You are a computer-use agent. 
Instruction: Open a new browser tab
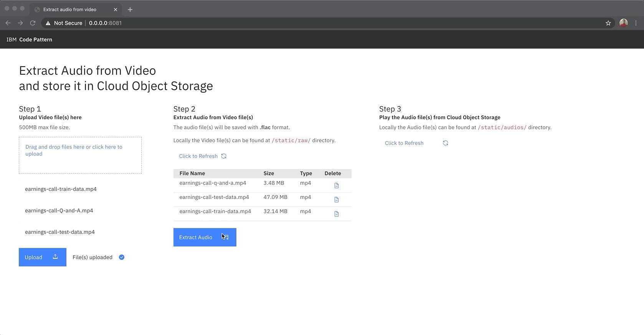(130, 10)
